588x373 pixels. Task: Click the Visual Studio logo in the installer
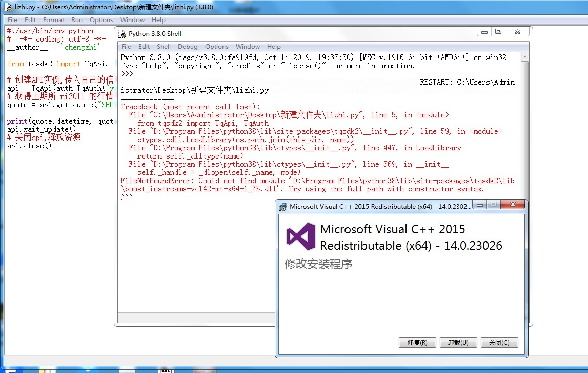[x=301, y=237]
